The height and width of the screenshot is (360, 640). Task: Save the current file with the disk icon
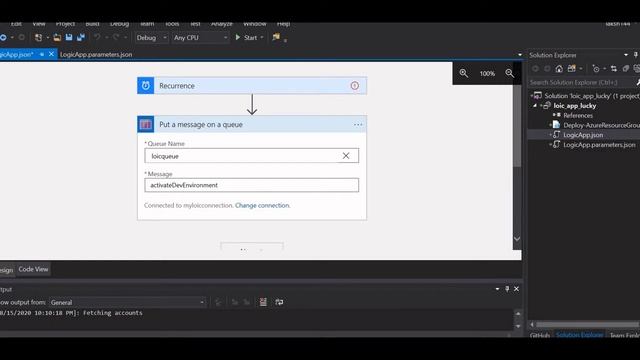(x=69, y=38)
